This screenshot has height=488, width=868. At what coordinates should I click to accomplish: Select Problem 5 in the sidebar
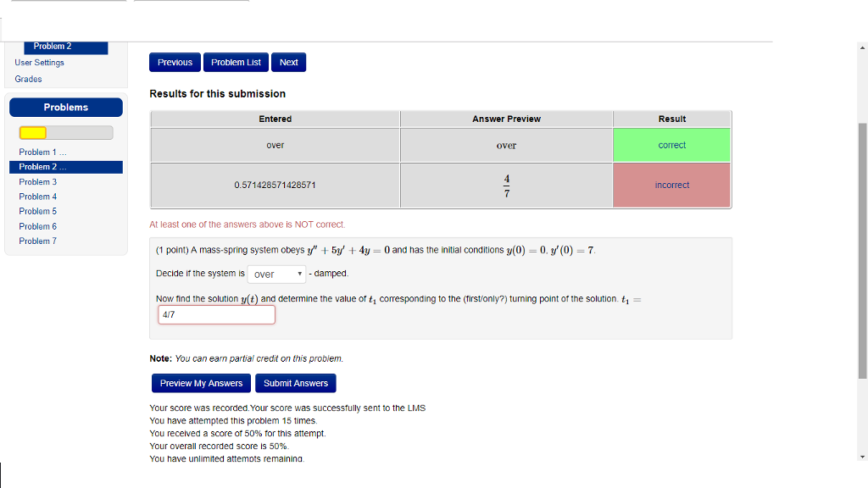click(37, 211)
